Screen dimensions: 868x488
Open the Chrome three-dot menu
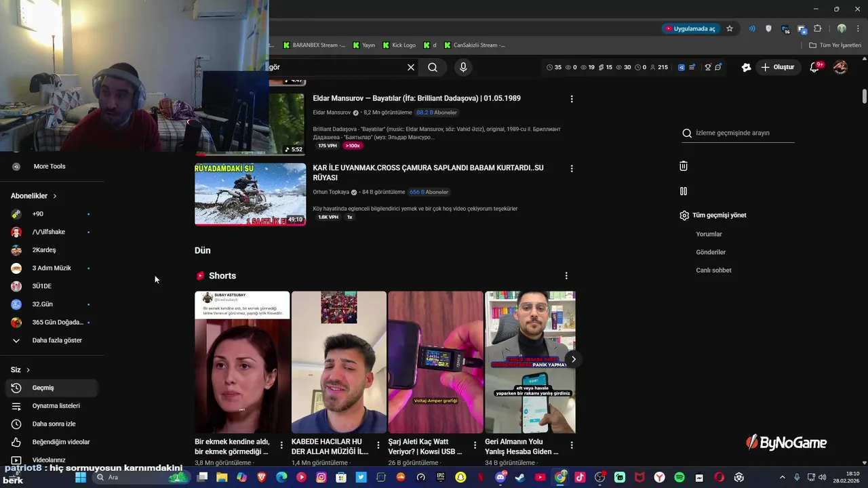(x=857, y=28)
